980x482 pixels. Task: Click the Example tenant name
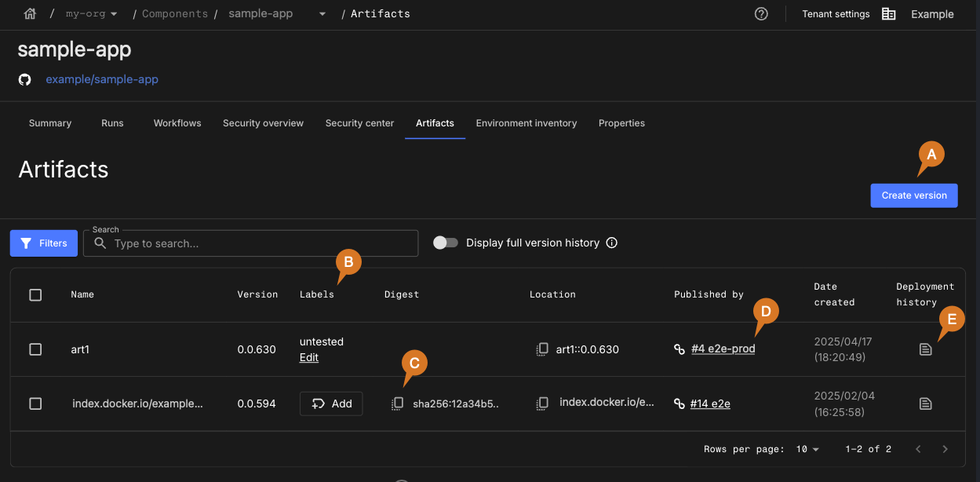pos(932,14)
